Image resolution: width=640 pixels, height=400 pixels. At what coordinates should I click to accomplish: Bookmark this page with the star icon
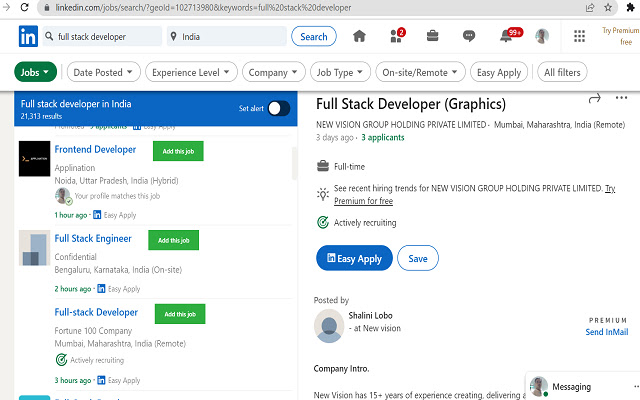point(608,7)
